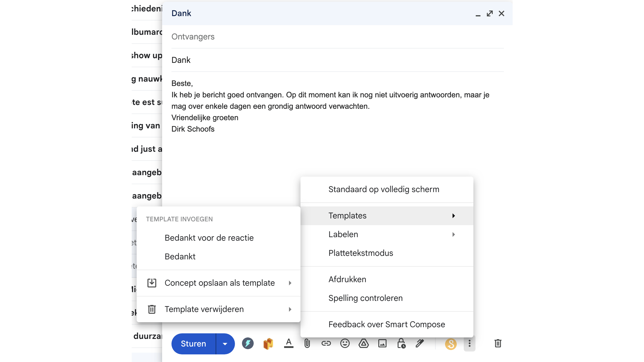Click the insert signature pen icon
This screenshot has height=362, width=644.
(420, 343)
